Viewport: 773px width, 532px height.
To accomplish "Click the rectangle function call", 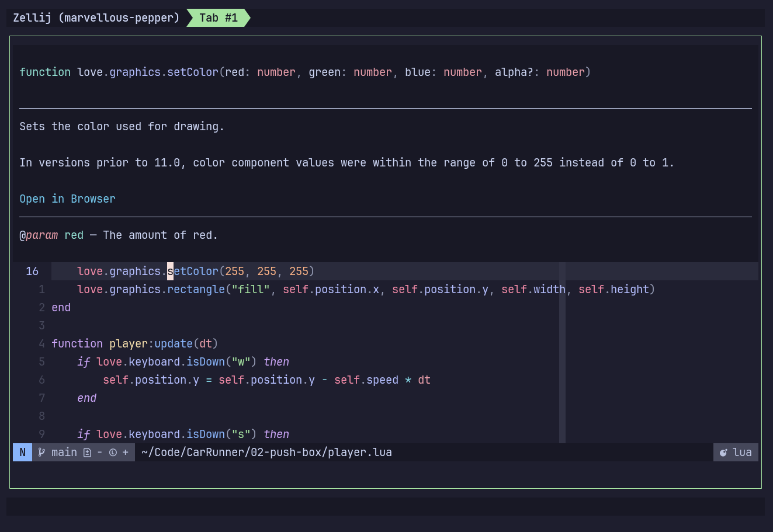I will (196, 290).
